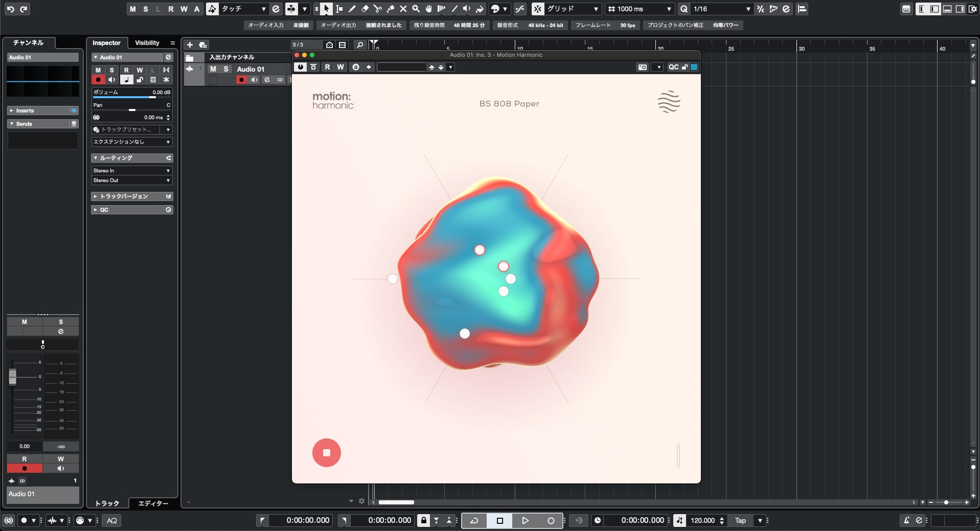Select the Erase tool
The width and height of the screenshot is (980, 531).
click(364, 9)
